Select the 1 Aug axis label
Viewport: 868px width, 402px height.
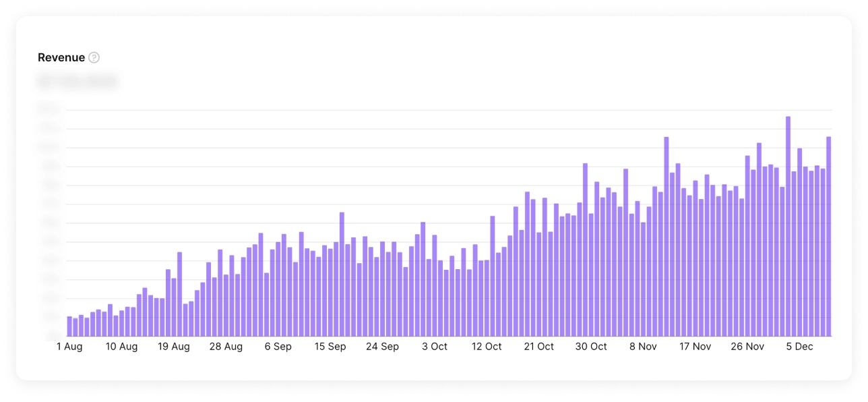coord(69,346)
